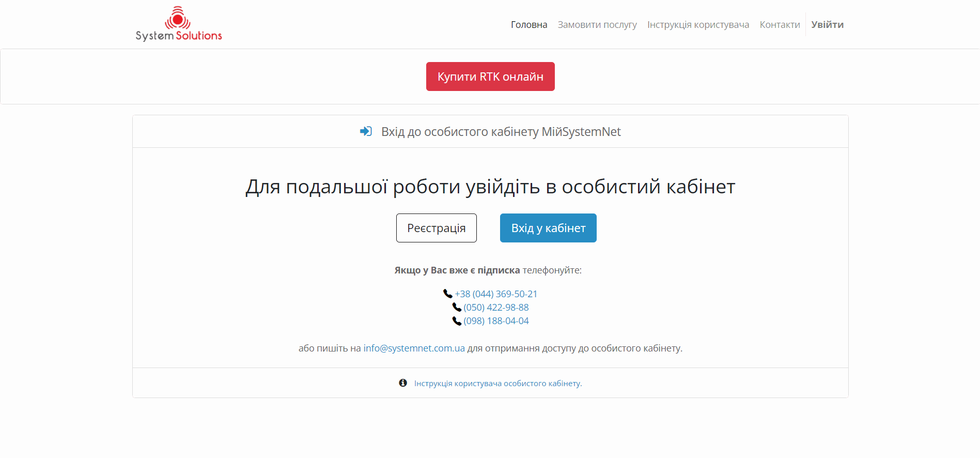980x458 pixels.
Task: Click the System Solutions logo
Action: 179,24
